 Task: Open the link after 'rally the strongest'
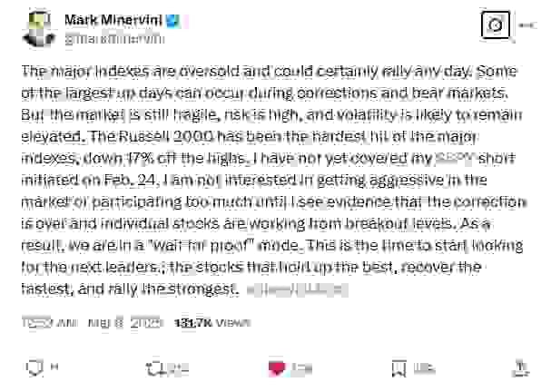coord(298,290)
